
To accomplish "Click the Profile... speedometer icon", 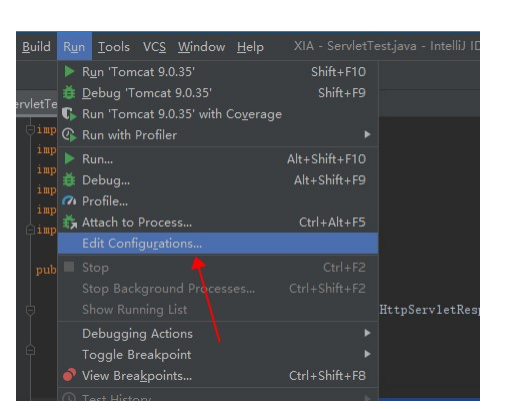I will tap(69, 201).
